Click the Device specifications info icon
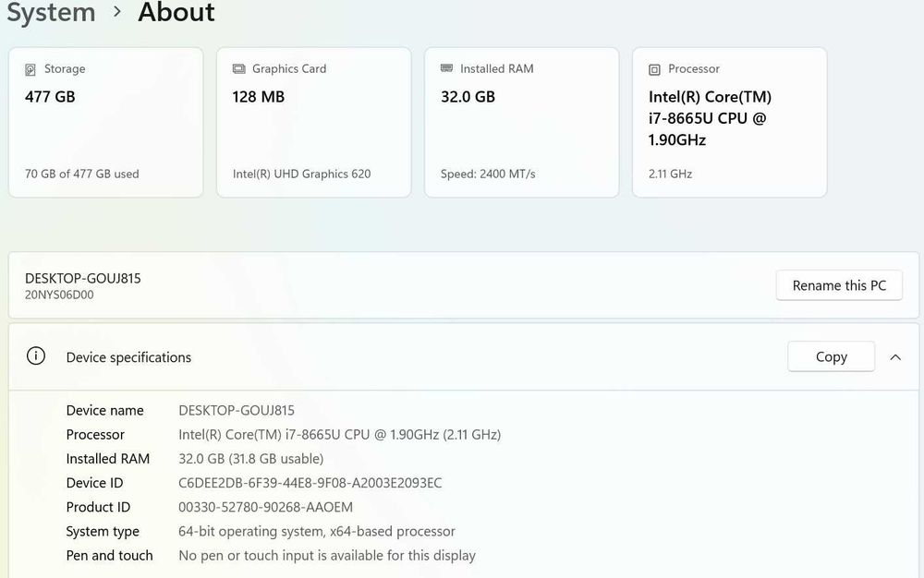The width and height of the screenshot is (924, 578). [x=36, y=356]
